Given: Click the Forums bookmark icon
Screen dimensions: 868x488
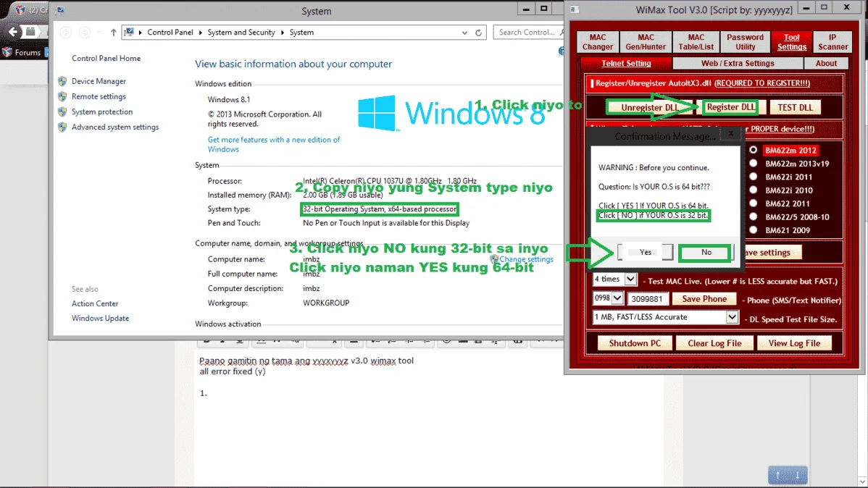Looking at the screenshot, I should click(7, 52).
